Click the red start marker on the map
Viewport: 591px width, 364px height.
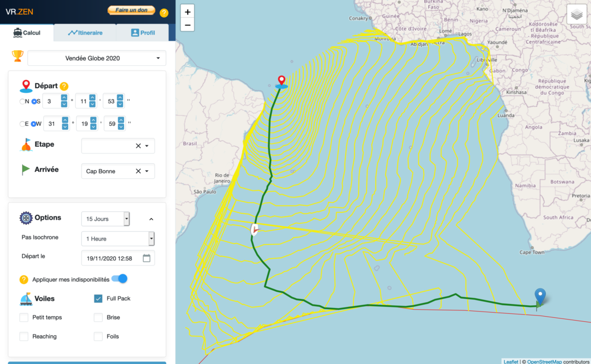pyautogui.click(x=282, y=80)
